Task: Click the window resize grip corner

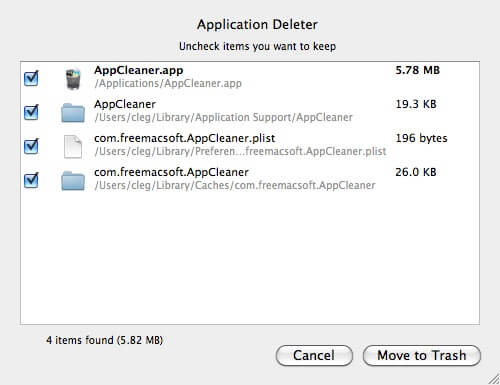Action: tap(494, 379)
